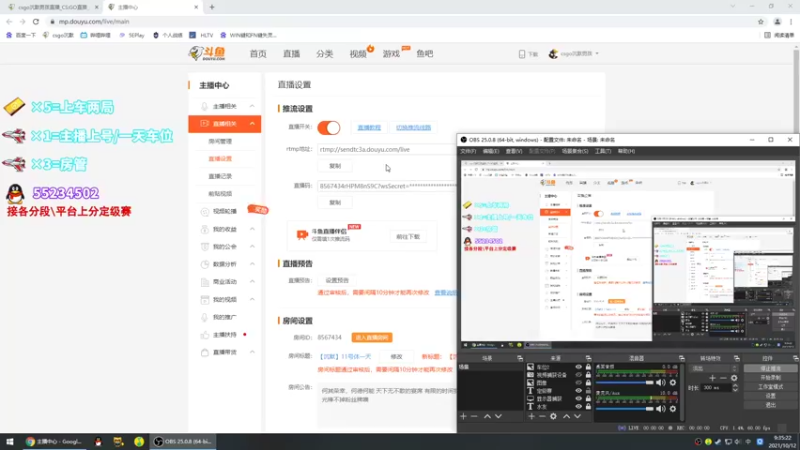The image size is (800, 450).
Task: Pop out the Scenes dock icon
Action: (x=520, y=358)
